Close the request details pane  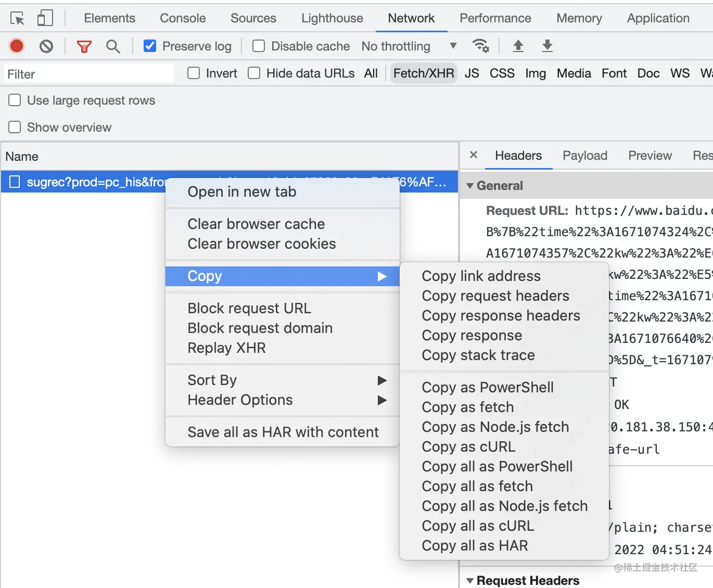point(474,155)
